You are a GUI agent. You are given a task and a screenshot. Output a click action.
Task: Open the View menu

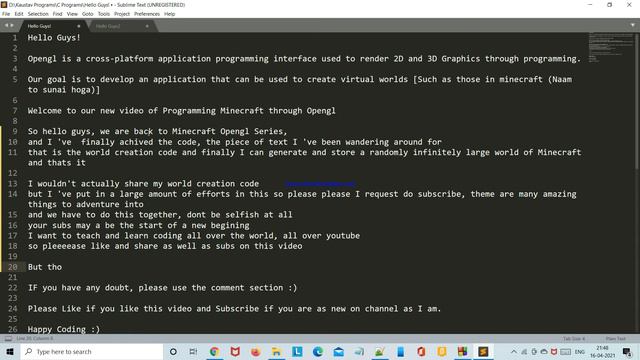coord(72,14)
